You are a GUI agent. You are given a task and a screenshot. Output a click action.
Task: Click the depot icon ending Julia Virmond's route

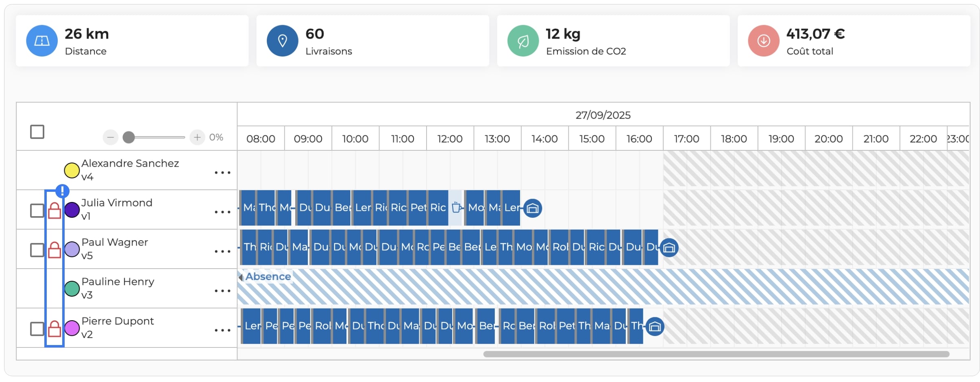pos(532,208)
